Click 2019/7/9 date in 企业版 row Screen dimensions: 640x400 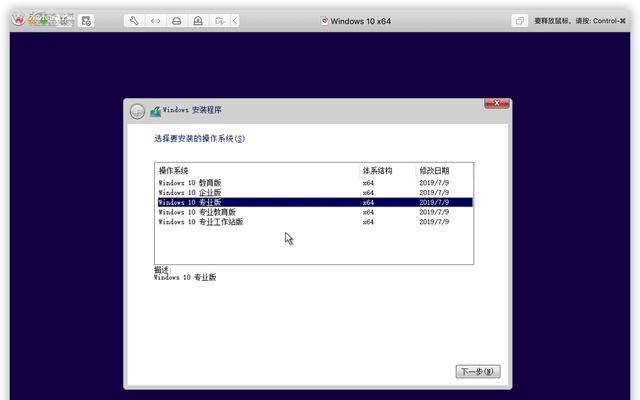pyautogui.click(x=434, y=193)
